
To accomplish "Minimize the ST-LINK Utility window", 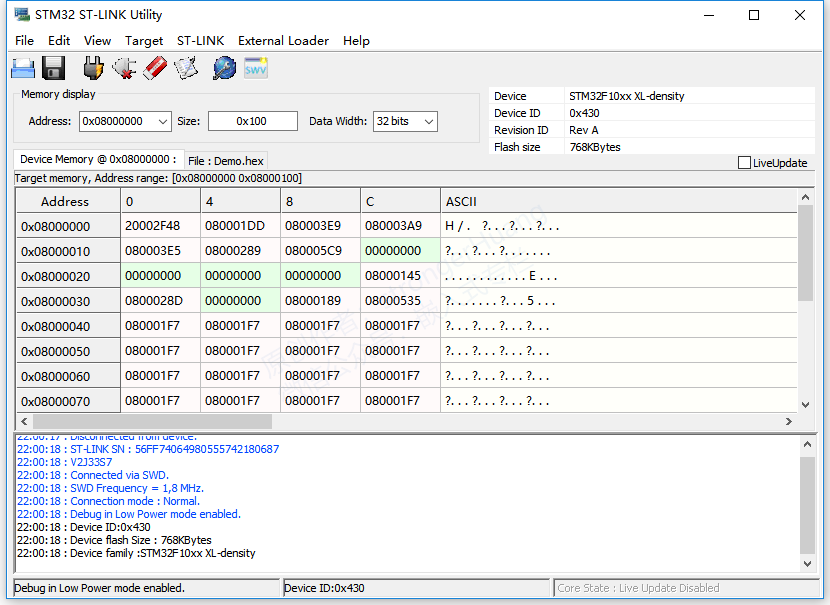I will [x=709, y=15].
